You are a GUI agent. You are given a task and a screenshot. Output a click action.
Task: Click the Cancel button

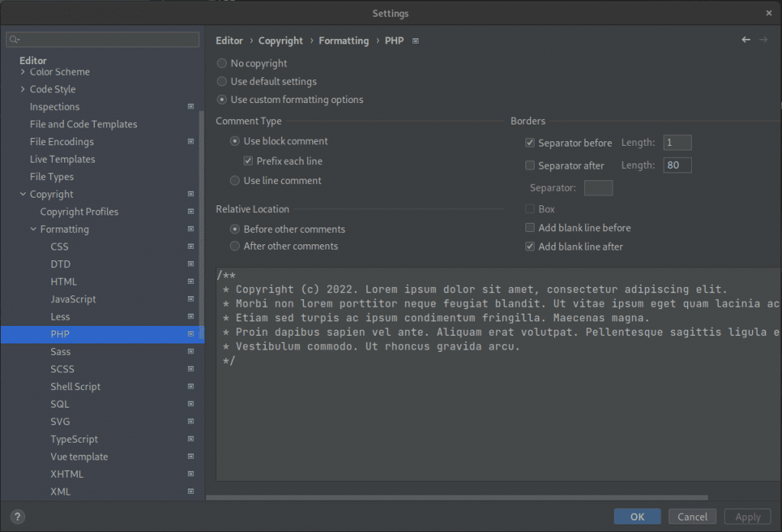[692, 517]
